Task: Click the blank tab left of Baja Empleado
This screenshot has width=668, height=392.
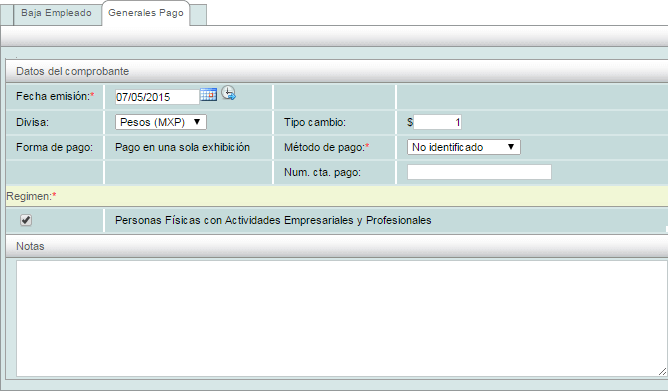Action: coord(7,15)
